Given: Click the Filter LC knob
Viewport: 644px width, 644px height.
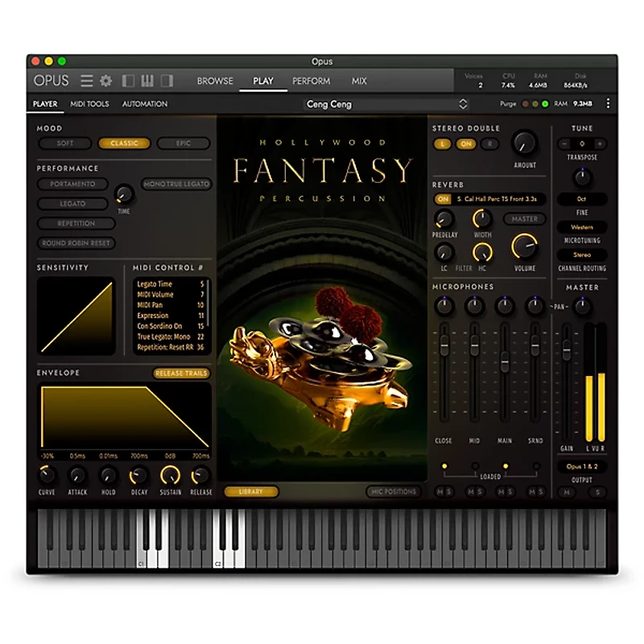Looking at the screenshot, I should coord(444,252).
